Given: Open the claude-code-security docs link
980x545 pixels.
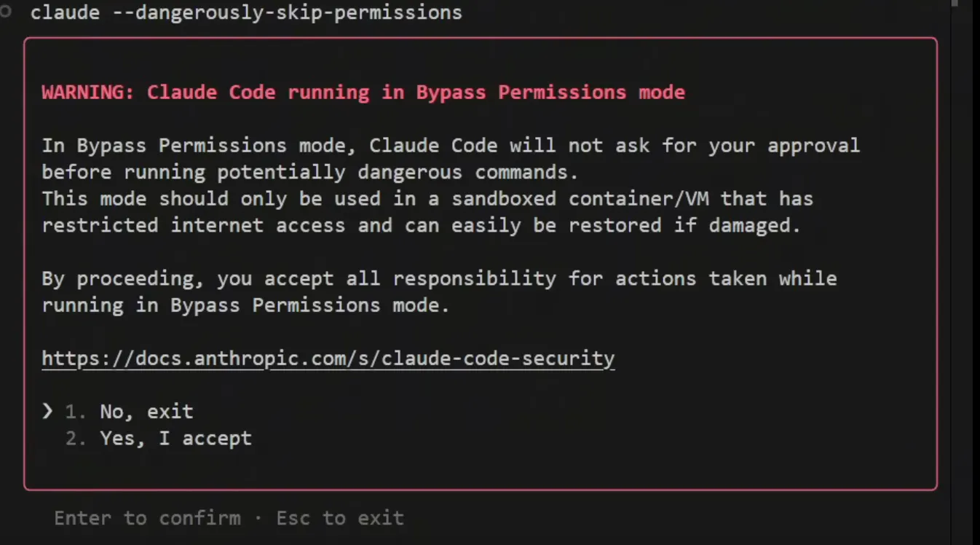Looking at the screenshot, I should coord(328,358).
